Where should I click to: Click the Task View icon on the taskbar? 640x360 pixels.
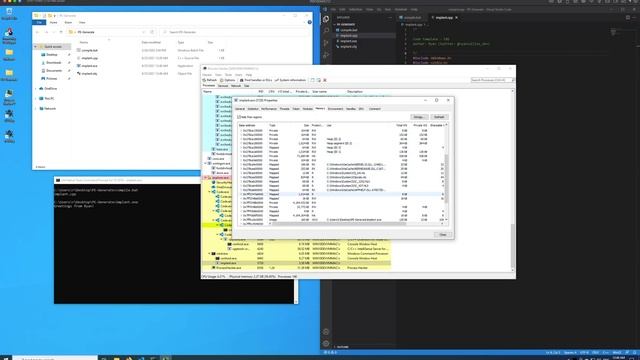[104, 358]
